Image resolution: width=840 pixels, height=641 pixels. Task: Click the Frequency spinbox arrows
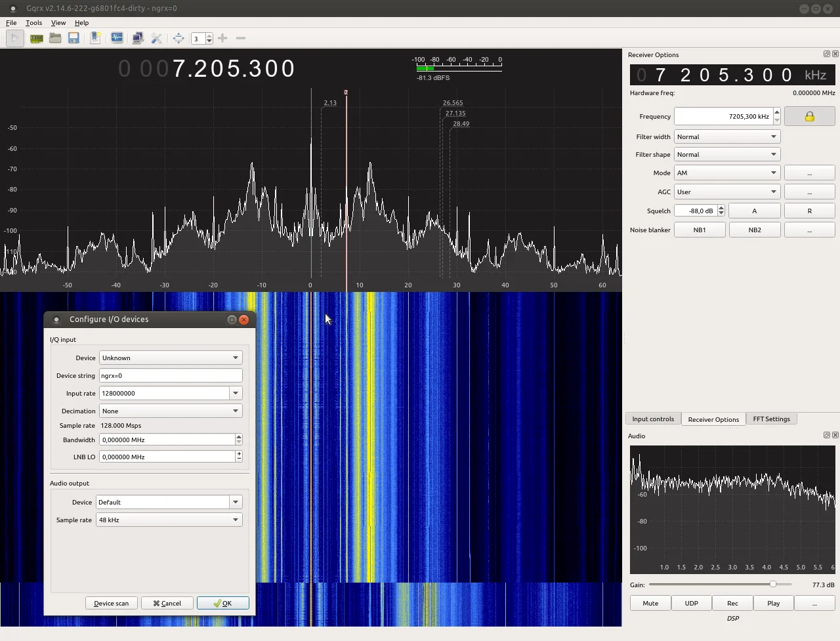pyautogui.click(x=777, y=116)
